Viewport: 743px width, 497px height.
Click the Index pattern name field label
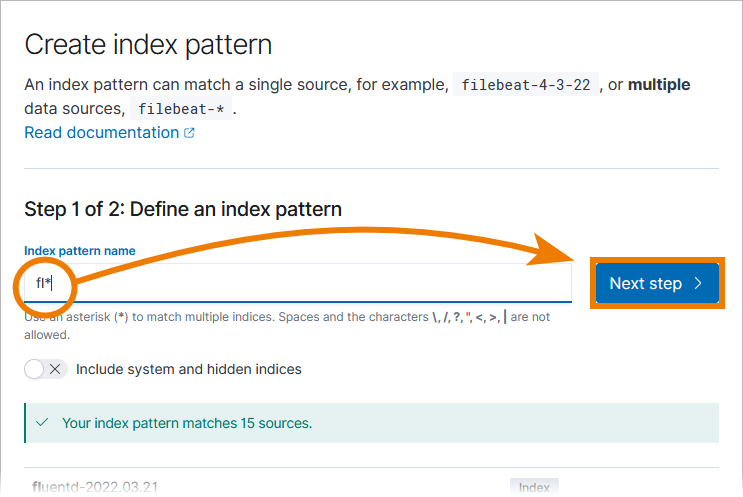point(80,251)
